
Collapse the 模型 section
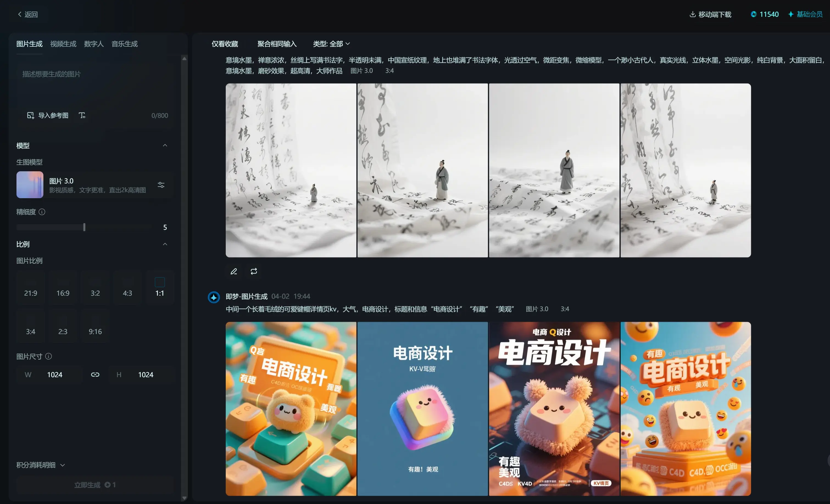165,145
